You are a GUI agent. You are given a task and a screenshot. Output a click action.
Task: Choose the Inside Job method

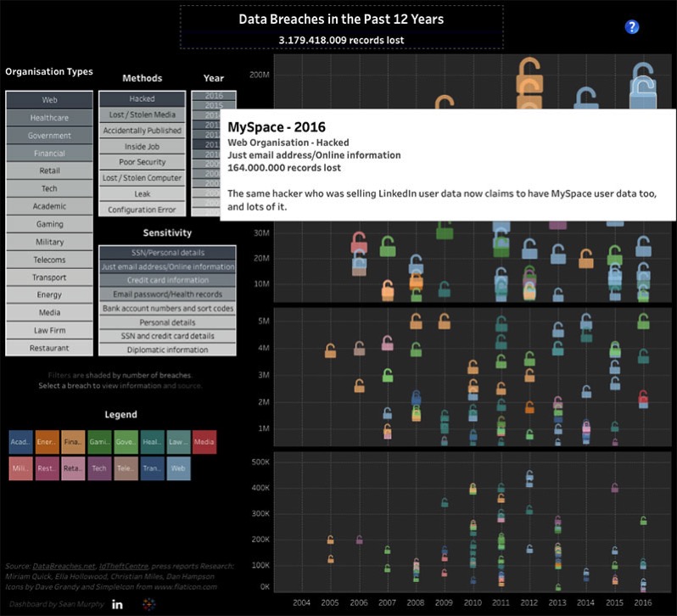click(x=142, y=146)
